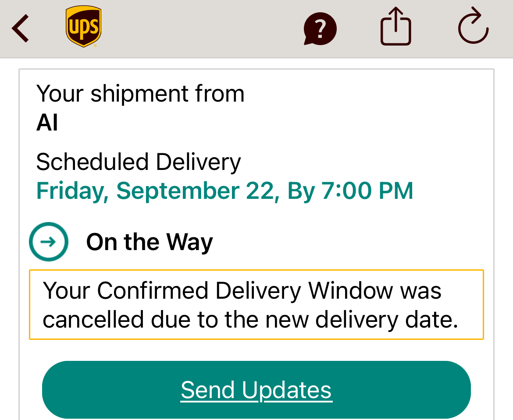Viewport: 513px width, 420px height.
Task: Tap the share icon
Action: 395,27
